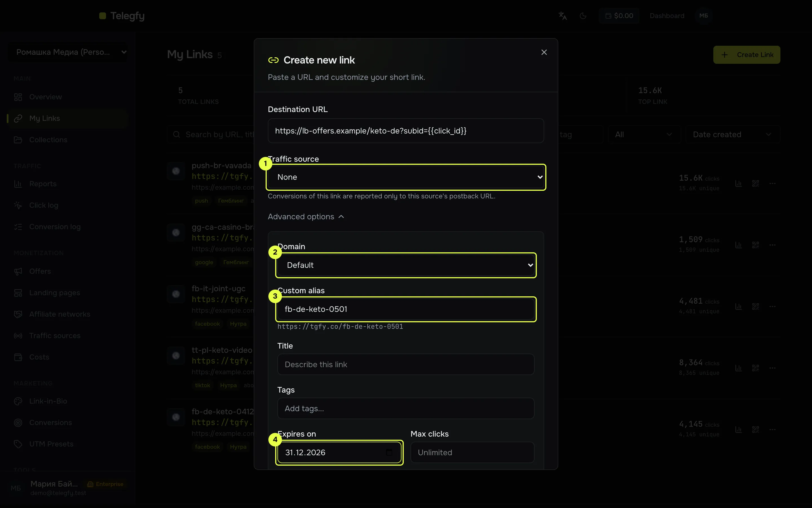Open the Traffic source dropdown
Image resolution: width=812 pixels, height=508 pixels.
point(406,177)
